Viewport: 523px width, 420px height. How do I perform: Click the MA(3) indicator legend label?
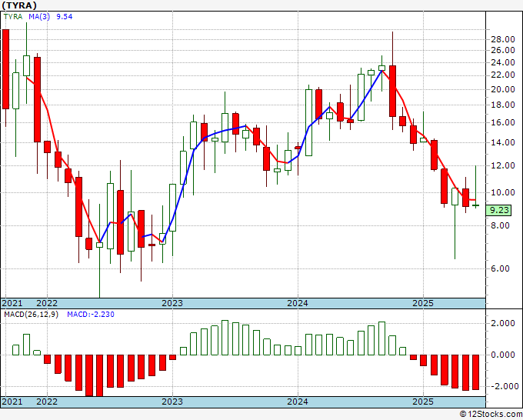tap(39, 17)
